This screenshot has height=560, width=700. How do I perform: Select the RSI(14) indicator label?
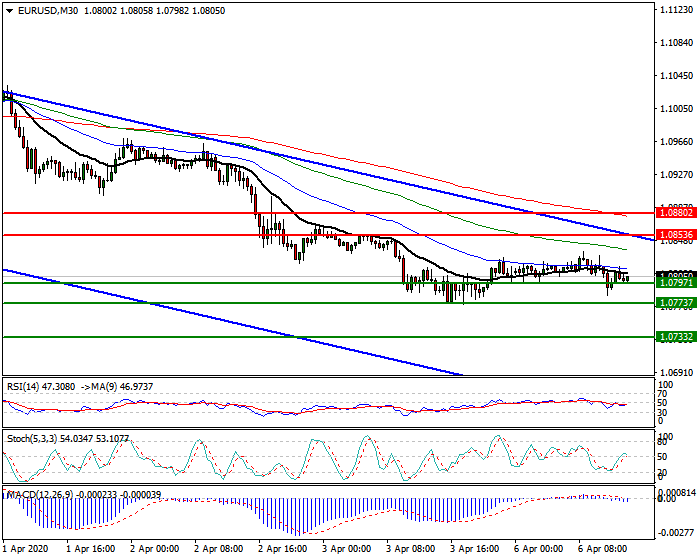23,387
